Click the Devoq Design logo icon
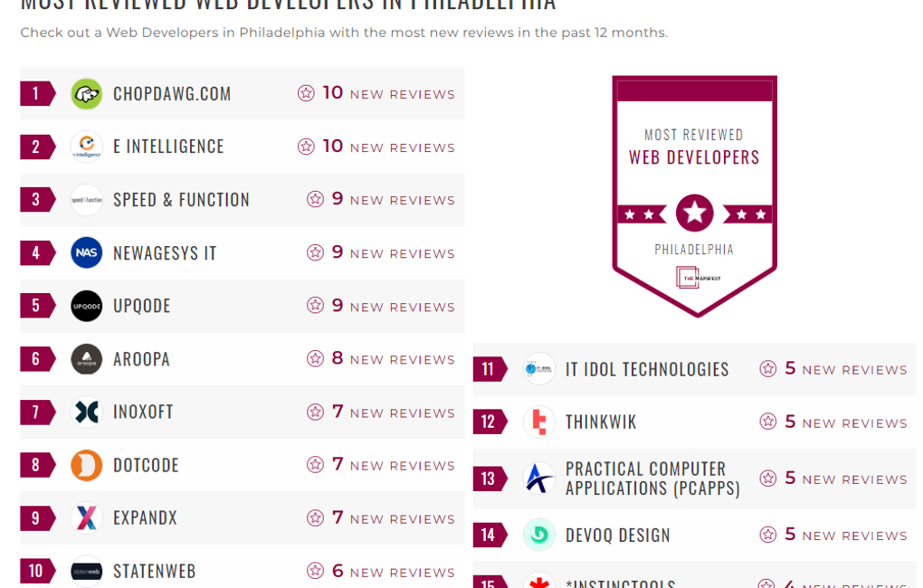 point(539,535)
